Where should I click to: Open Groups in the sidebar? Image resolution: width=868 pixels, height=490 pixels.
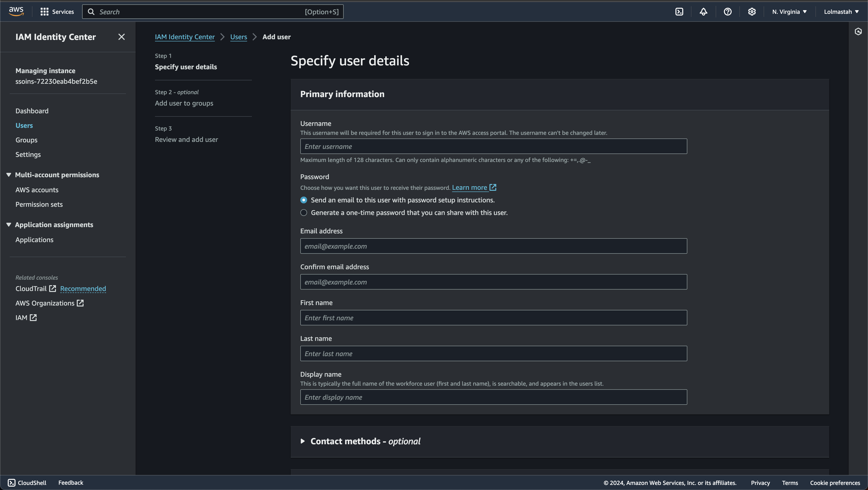pyautogui.click(x=26, y=140)
